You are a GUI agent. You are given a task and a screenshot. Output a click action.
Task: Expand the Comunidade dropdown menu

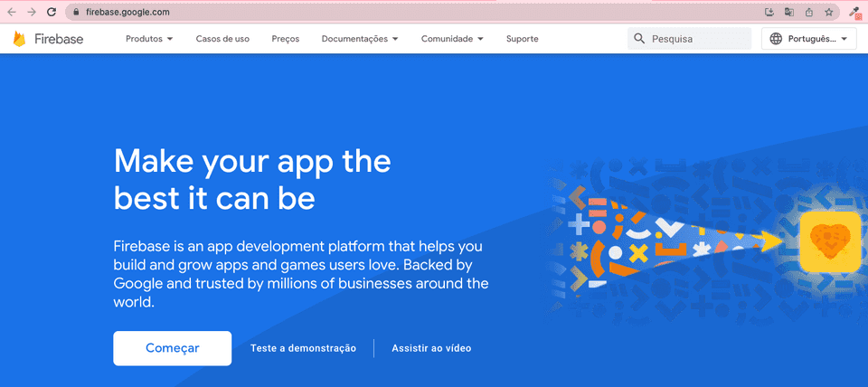point(452,39)
